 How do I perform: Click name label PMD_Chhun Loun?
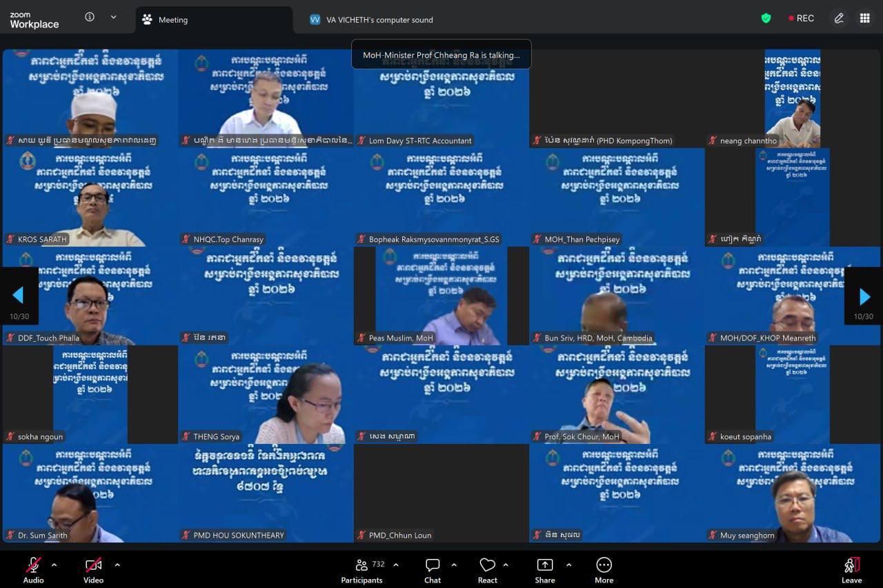[400, 535]
